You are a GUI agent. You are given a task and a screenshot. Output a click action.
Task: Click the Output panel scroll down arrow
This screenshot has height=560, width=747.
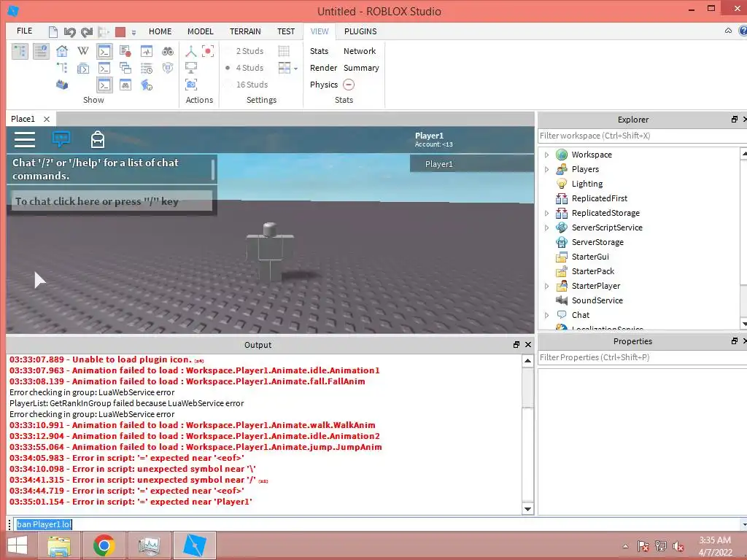tap(527, 508)
